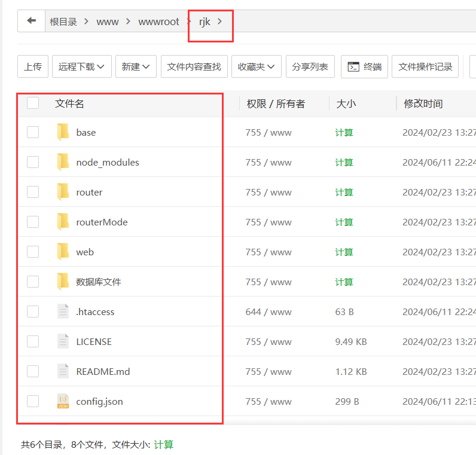The image size is (476, 455).
Task: Open folder name base
Action: click(x=86, y=132)
